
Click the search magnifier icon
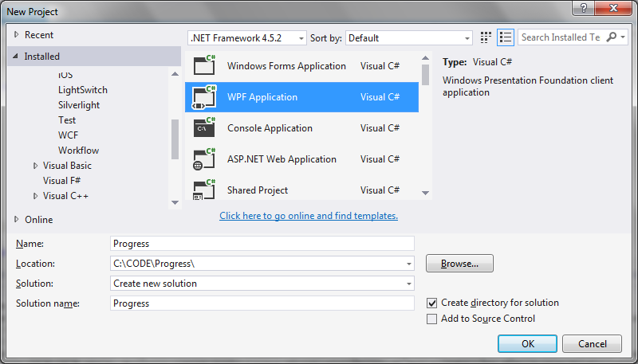pyautogui.click(x=611, y=37)
